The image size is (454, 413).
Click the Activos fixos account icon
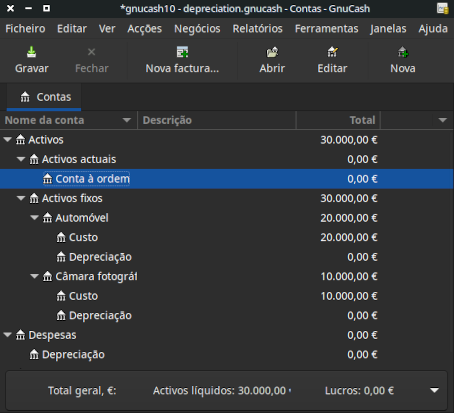point(34,198)
